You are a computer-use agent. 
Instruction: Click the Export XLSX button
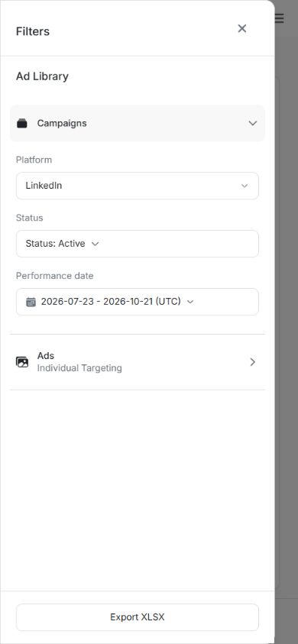point(138,617)
